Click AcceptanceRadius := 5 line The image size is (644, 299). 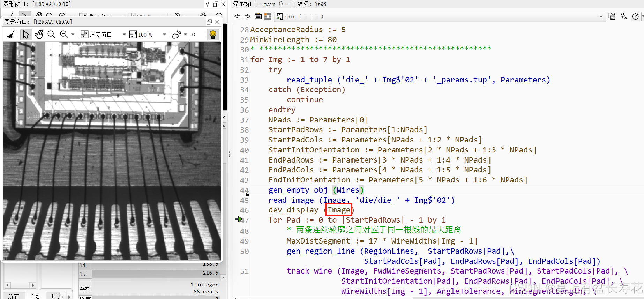click(x=298, y=30)
